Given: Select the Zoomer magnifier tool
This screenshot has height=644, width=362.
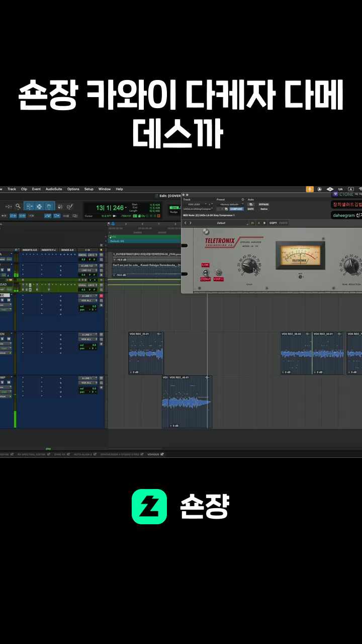Looking at the screenshot, I should [x=18, y=206].
